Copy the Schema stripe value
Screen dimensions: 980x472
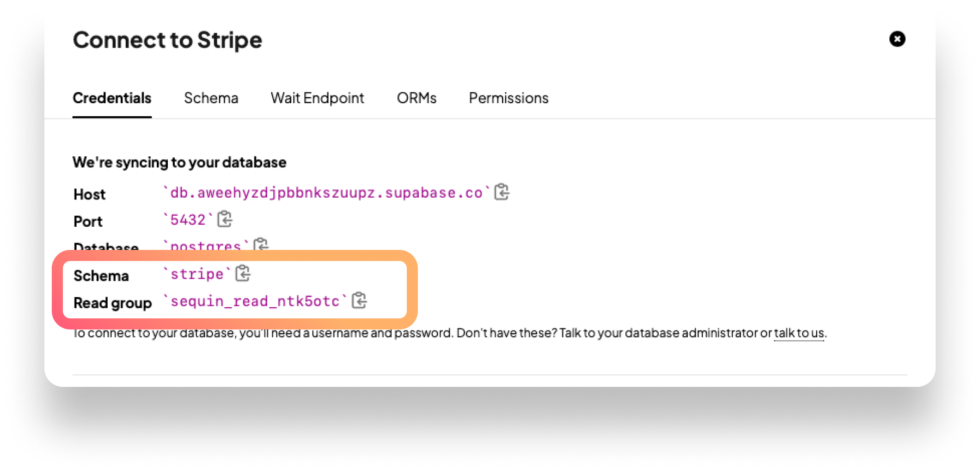(x=243, y=273)
